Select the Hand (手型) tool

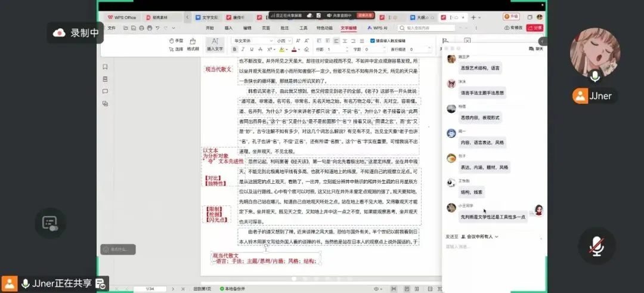[176, 41]
